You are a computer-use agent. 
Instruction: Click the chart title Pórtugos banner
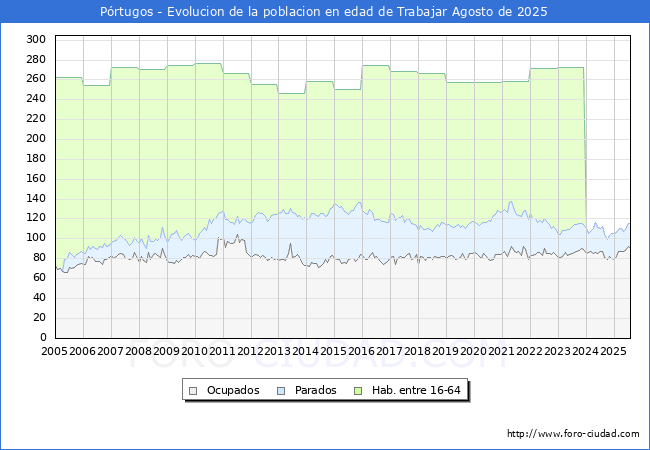[x=324, y=12]
